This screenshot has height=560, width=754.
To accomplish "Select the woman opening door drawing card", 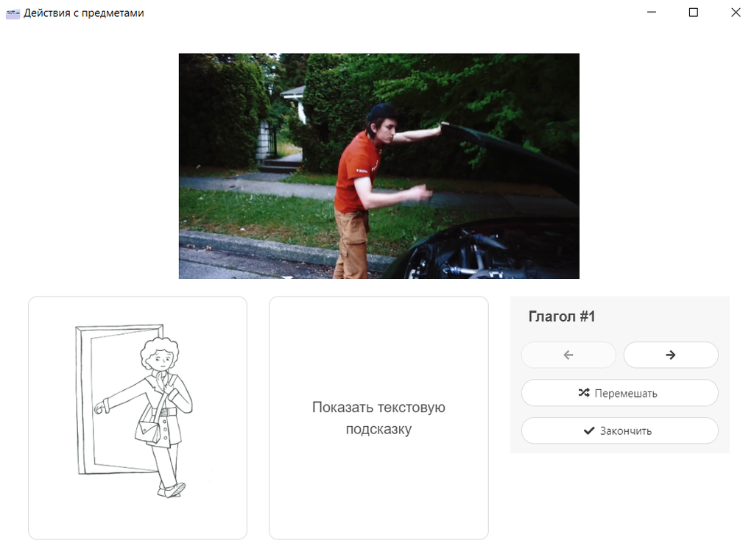I will click(x=138, y=418).
